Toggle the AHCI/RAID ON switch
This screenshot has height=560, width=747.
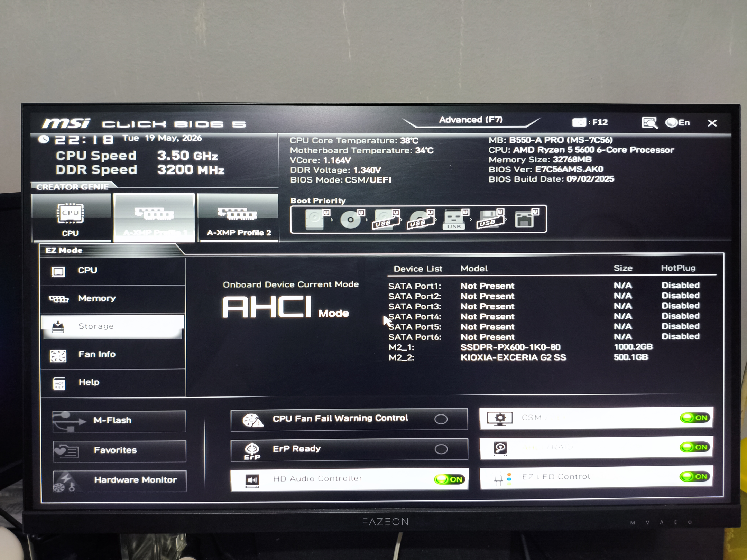tap(695, 447)
